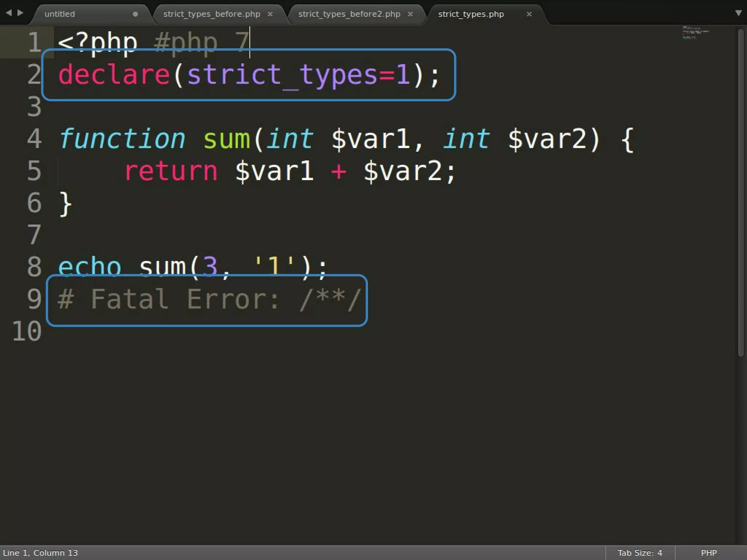Click line number 9 in gutter
This screenshot has width=747, height=560.
tap(34, 299)
